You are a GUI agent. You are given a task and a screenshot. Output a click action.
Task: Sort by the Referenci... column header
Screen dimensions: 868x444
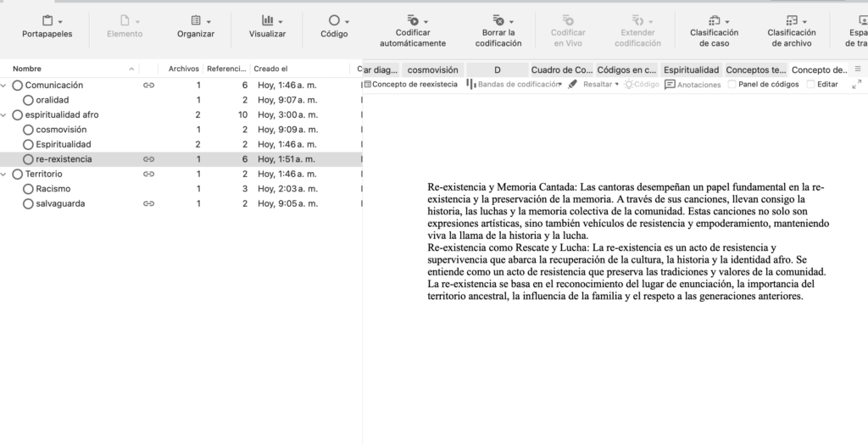225,69
